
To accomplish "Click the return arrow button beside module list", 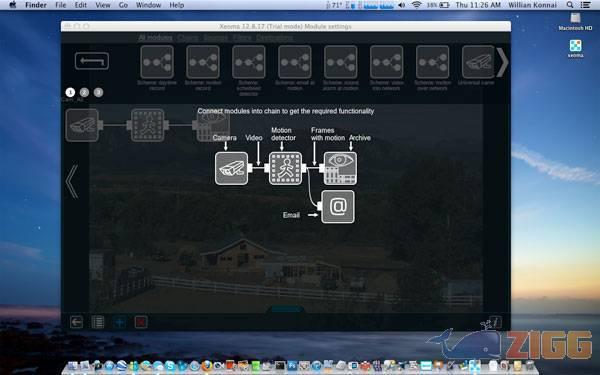I will pos(92,61).
